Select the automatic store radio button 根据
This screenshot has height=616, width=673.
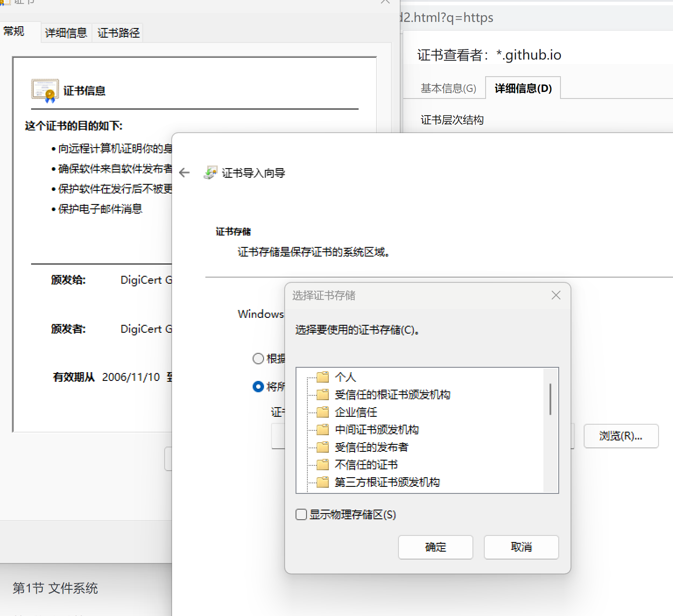[258, 359]
